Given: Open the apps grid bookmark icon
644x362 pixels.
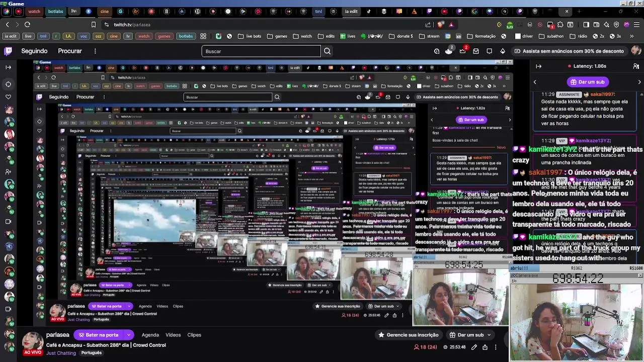Looking at the screenshot, I should coord(203,36).
